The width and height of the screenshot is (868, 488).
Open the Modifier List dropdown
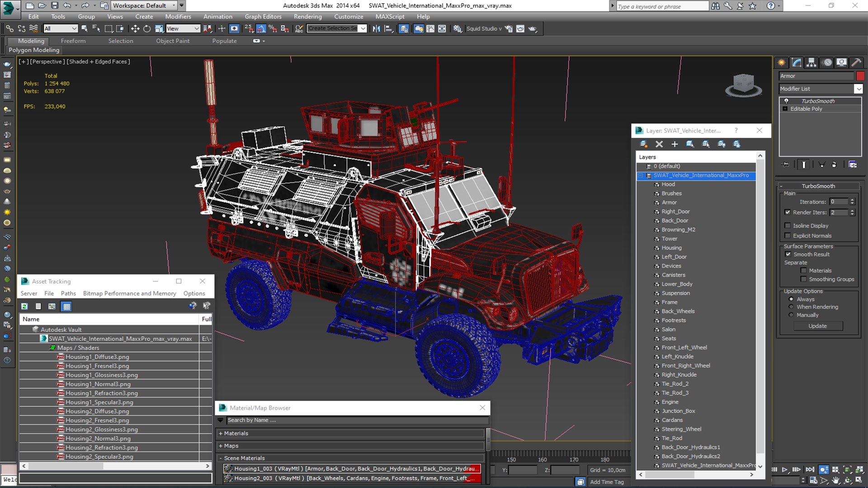(858, 89)
